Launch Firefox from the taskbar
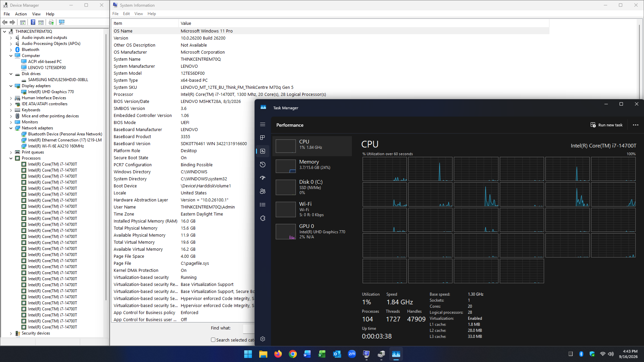 (278, 354)
